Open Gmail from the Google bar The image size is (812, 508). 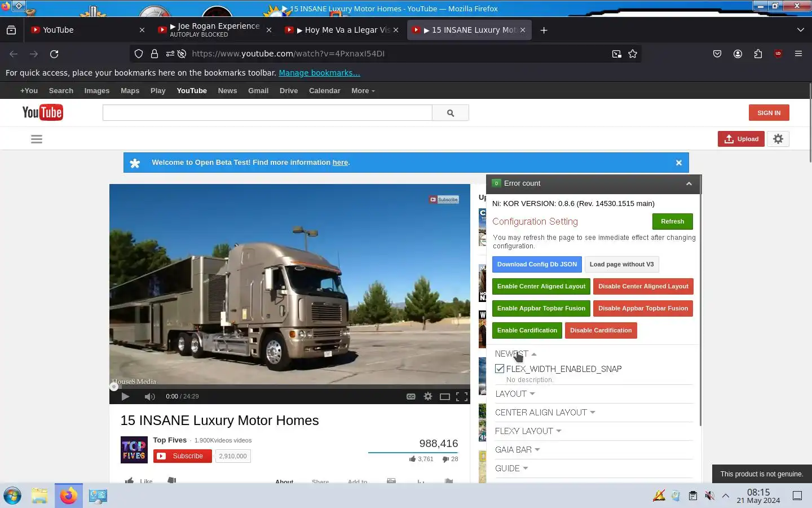(x=258, y=90)
